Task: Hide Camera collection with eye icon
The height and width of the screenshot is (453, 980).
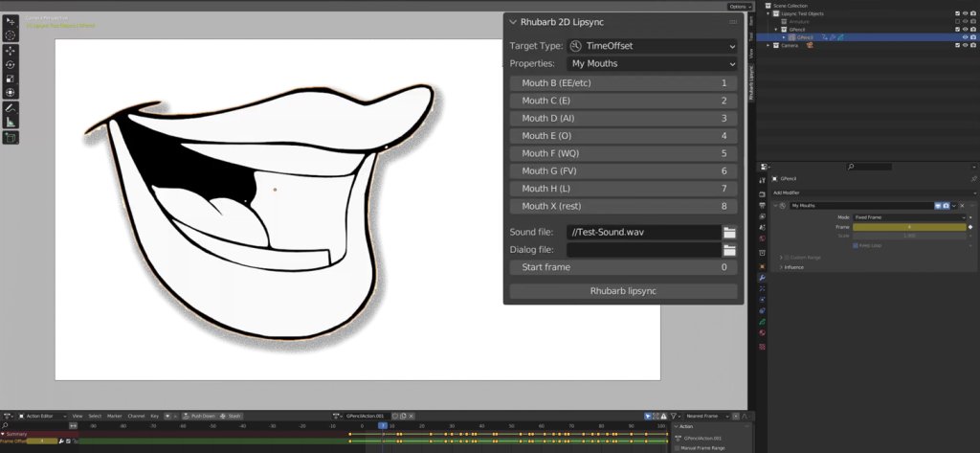Action: point(965,45)
